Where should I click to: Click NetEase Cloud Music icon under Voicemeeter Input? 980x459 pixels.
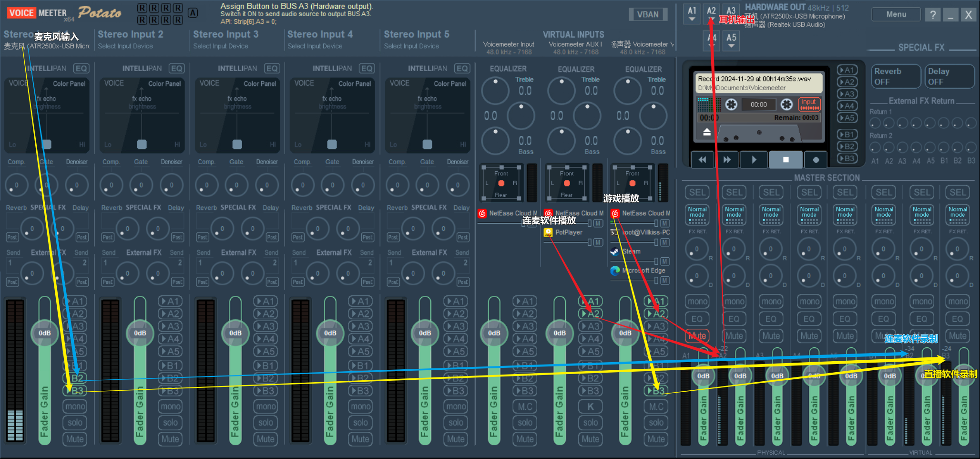[482, 213]
